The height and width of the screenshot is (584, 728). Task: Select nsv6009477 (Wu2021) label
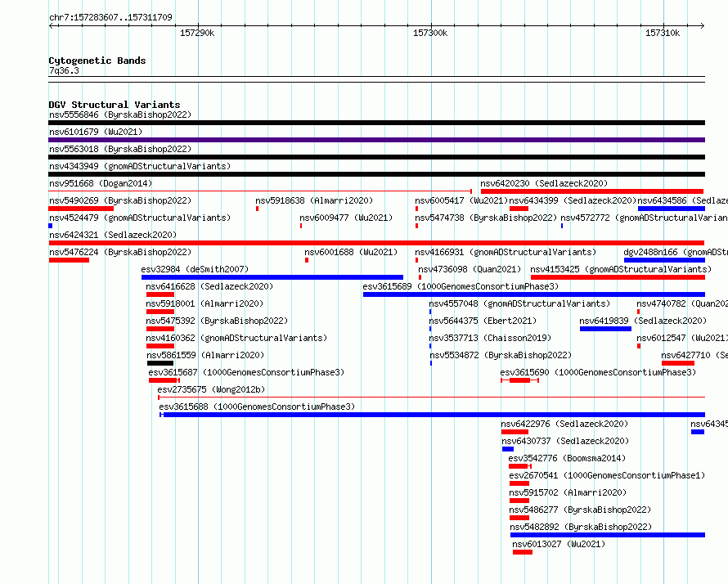tap(346, 218)
